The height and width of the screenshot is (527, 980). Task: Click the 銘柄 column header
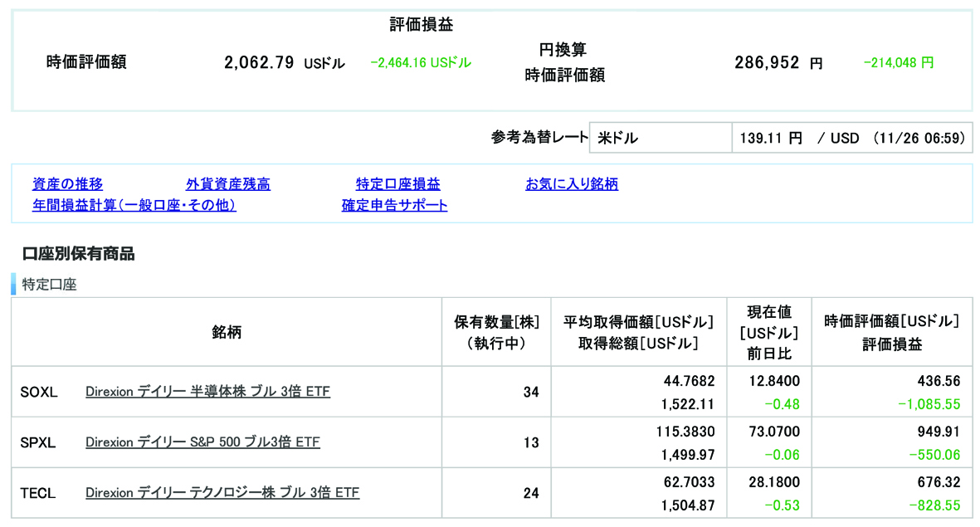click(227, 332)
